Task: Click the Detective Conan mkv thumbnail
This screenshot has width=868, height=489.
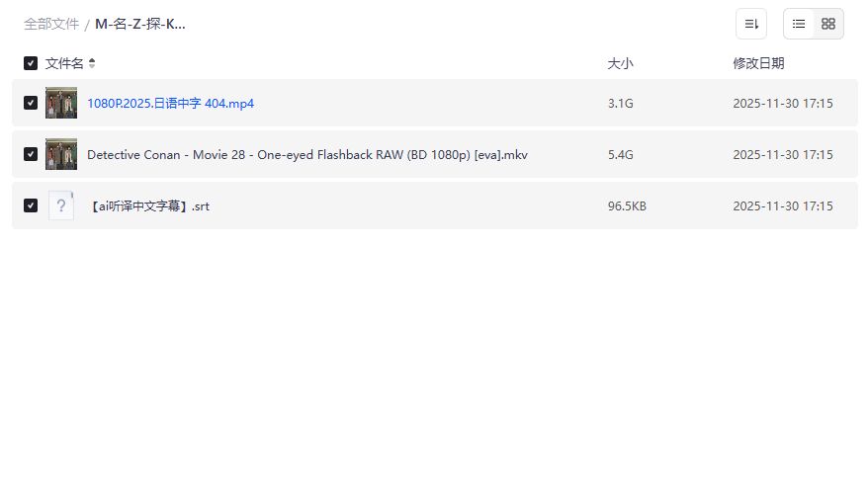Action: (x=61, y=154)
